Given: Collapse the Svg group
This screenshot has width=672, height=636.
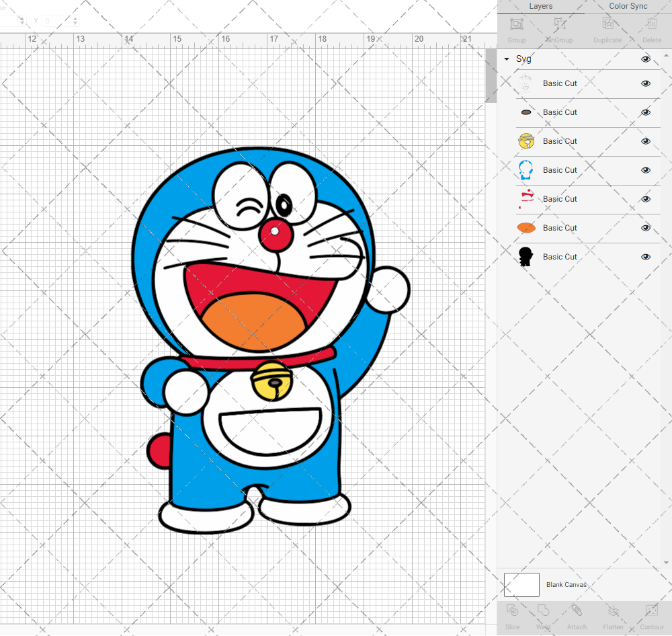Looking at the screenshot, I should pos(506,59).
